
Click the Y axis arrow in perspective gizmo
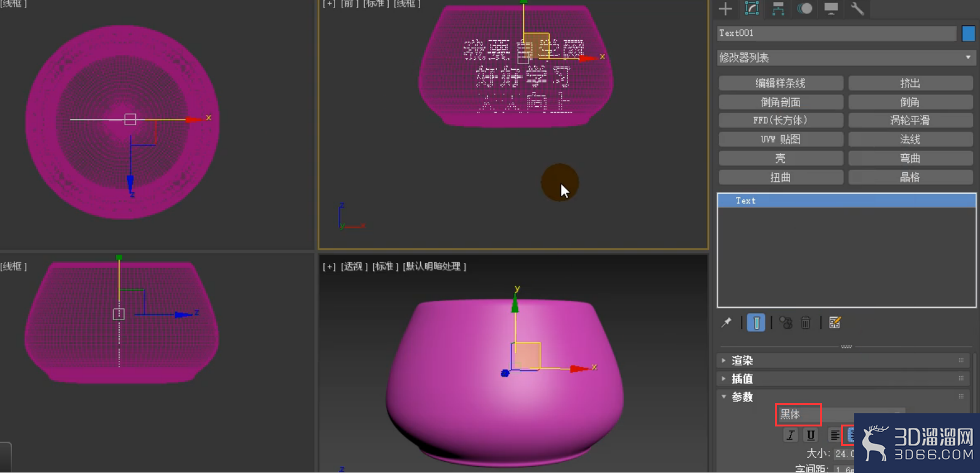click(x=515, y=304)
